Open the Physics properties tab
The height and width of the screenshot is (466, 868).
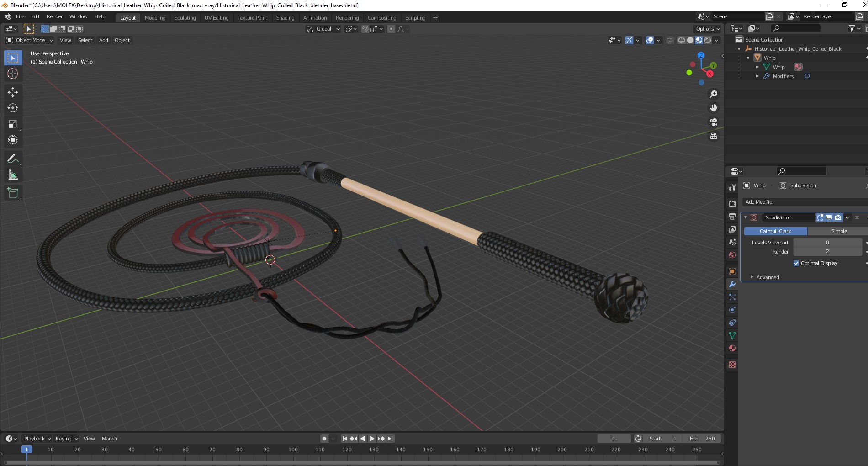[x=732, y=310]
